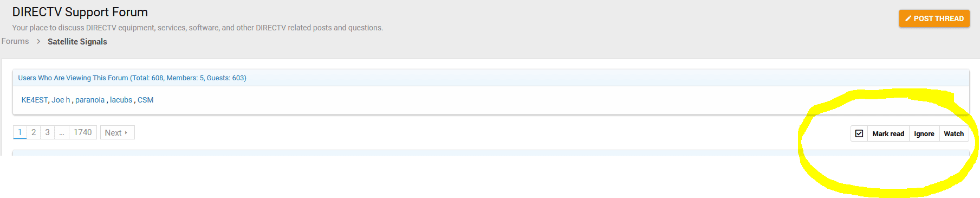This screenshot has width=980, height=198.
Task: Go to page 1
Action: point(20,132)
